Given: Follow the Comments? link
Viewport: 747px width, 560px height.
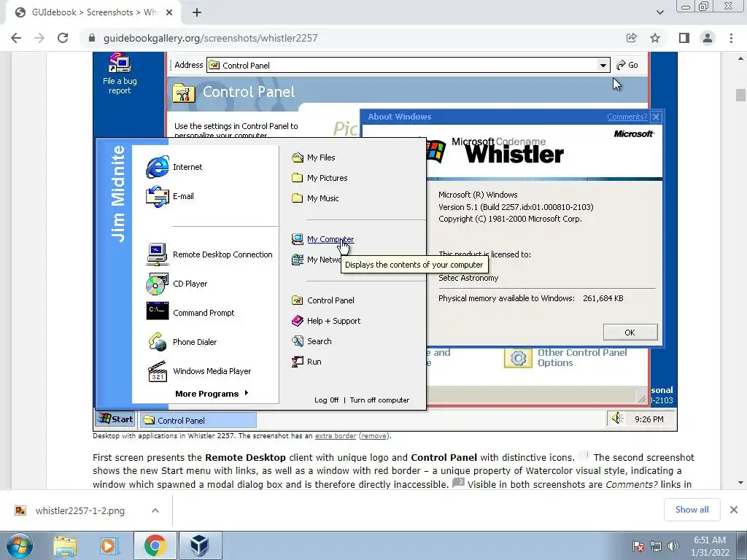Looking at the screenshot, I should click(x=627, y=117).
